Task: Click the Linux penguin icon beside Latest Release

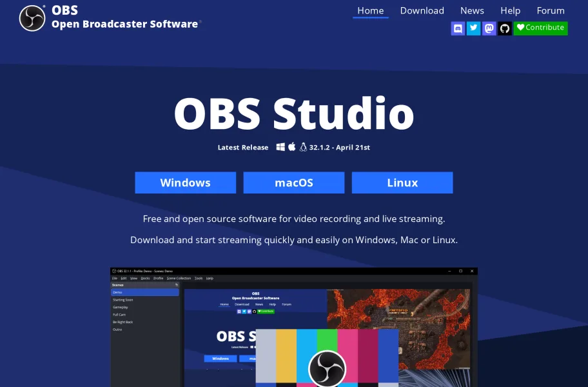Action: point(303,147)
